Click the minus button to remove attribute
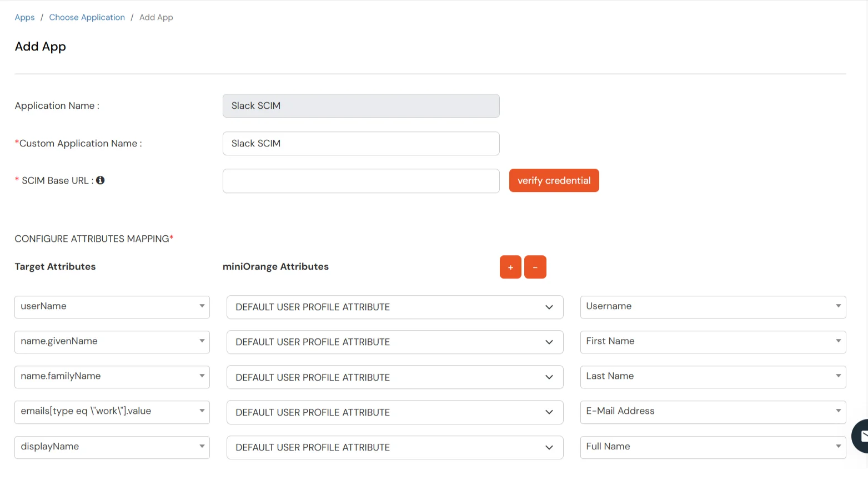Screen dimensions: 868x501 coord(535,267)
